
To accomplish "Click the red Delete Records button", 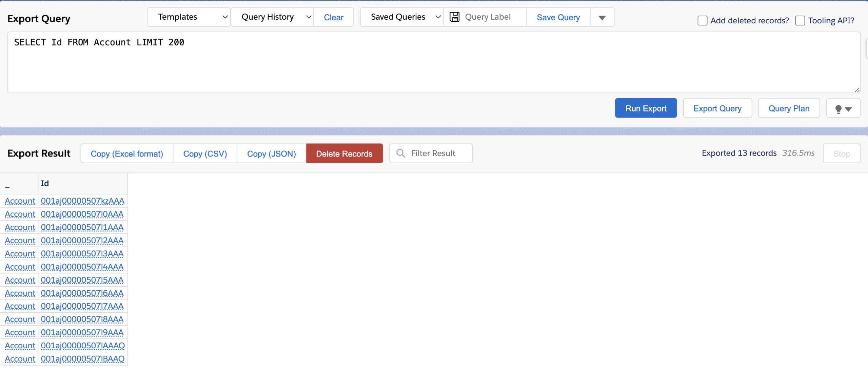I will pos(344,153).
